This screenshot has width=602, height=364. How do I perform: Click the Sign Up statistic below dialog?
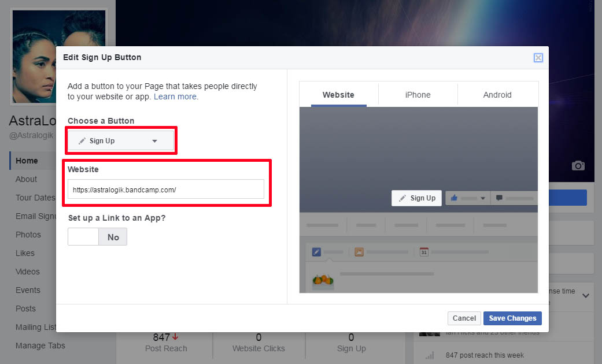(351, 343)
